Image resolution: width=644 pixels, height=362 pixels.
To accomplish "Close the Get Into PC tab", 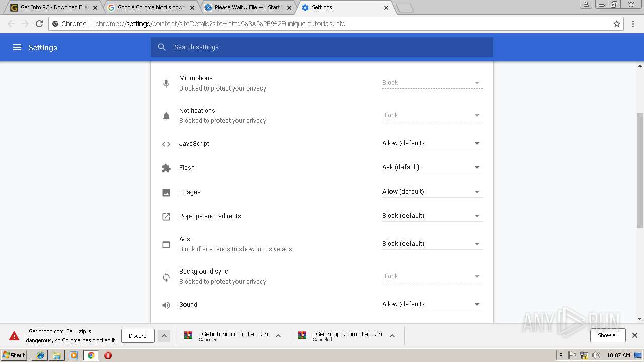I will [95, 8].
